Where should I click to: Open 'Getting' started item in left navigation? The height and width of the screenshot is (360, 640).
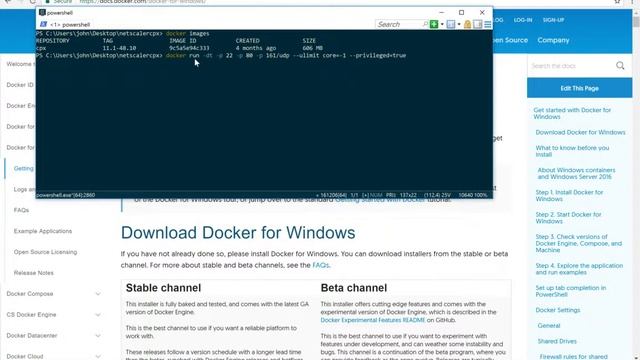(x=24, y=169)
